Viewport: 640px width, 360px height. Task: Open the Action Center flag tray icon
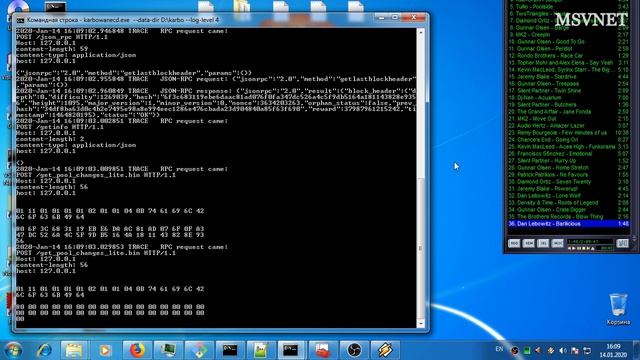point(575,351)
